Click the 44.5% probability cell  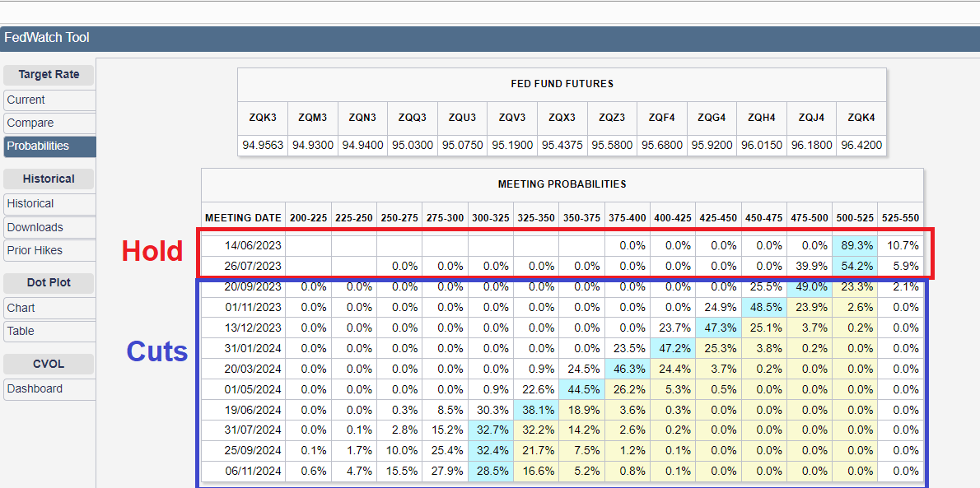click(x=582, y=389)
